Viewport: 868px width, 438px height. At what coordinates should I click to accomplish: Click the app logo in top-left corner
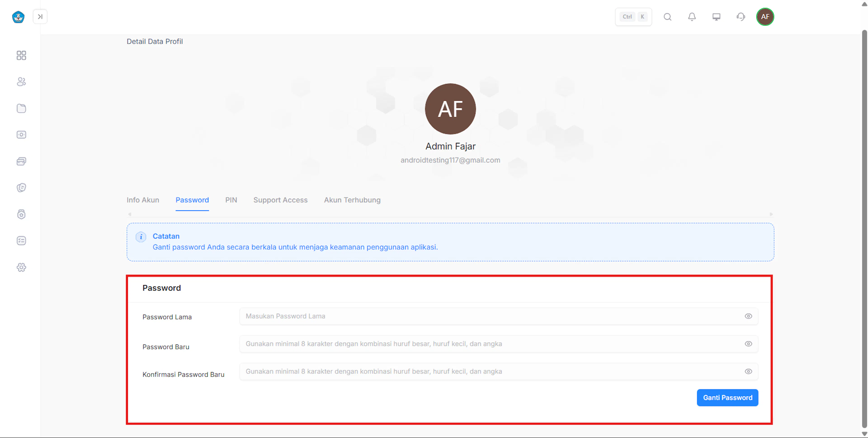point(18,17)
